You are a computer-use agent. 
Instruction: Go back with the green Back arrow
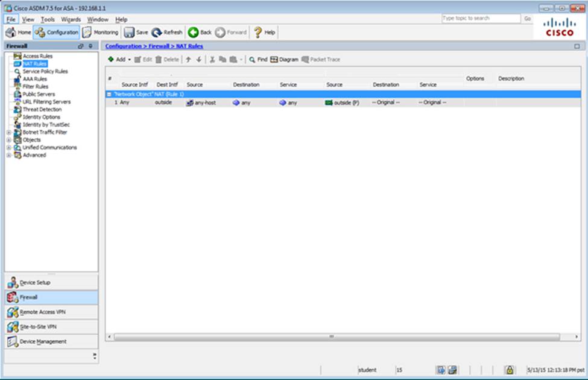pos(194,33)
